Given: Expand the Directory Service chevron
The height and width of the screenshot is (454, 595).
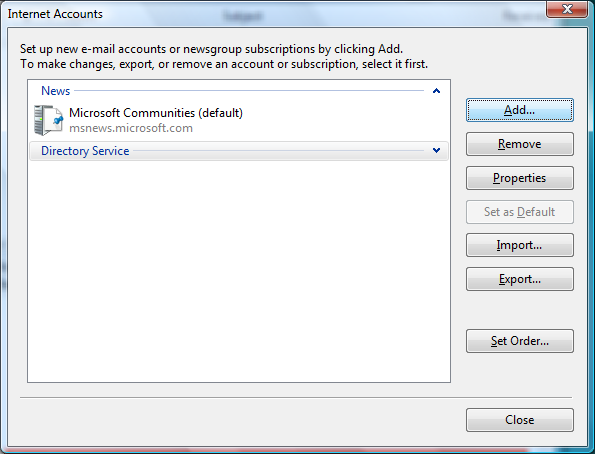Looking at the screenshot, I should coord(436,150).
